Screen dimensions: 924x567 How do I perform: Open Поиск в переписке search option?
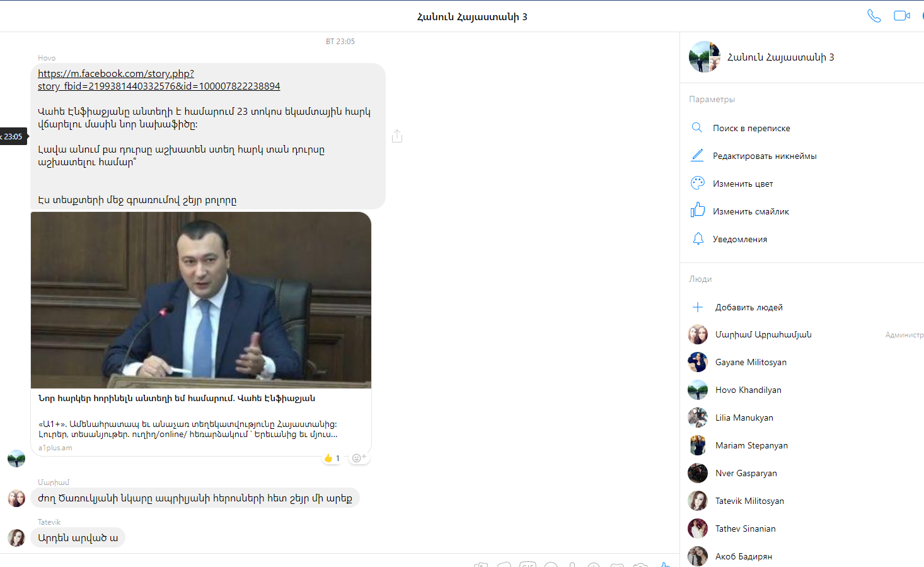pos(751,128)
